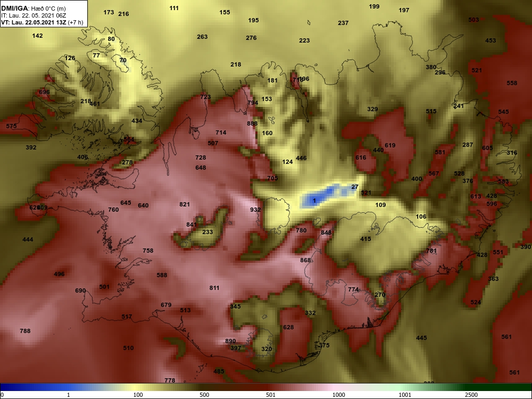Click the map value '788'
532x399 pixels.
click(x=25, y=331)
